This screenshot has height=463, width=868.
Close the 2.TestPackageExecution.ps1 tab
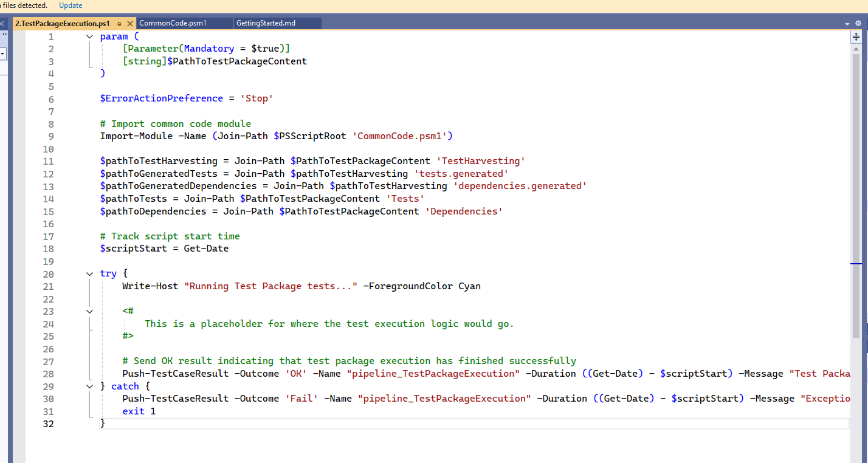130,22
